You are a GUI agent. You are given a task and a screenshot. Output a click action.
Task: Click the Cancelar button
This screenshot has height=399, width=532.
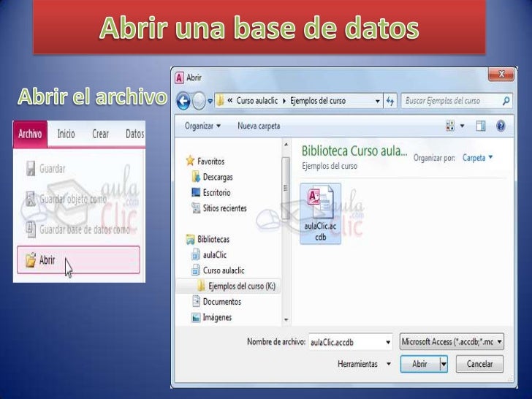(479, 364)
